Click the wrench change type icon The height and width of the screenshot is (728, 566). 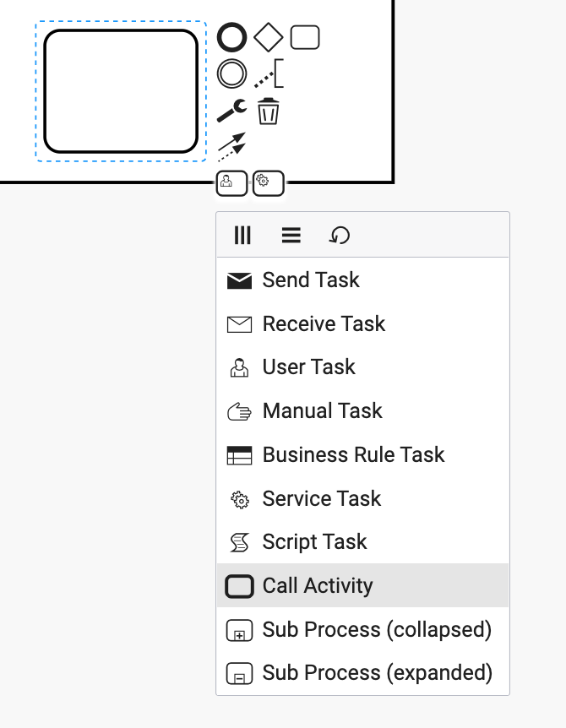[x=231, y=111]
